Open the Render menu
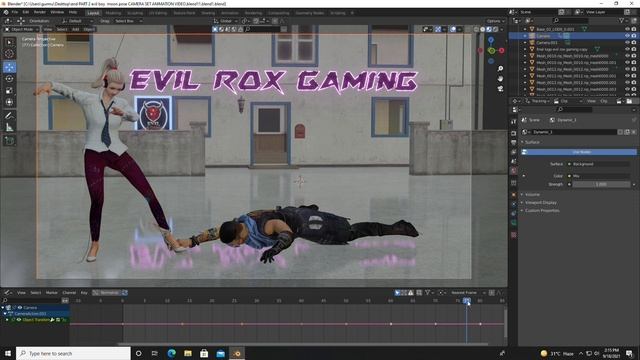Screen dimensions: 640x360 pyautogui.click(x=40, y=12)
